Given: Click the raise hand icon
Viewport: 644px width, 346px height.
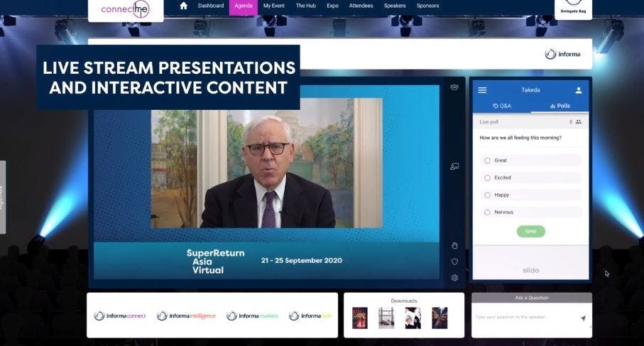Looking at the screenshot, I should 454,245.
